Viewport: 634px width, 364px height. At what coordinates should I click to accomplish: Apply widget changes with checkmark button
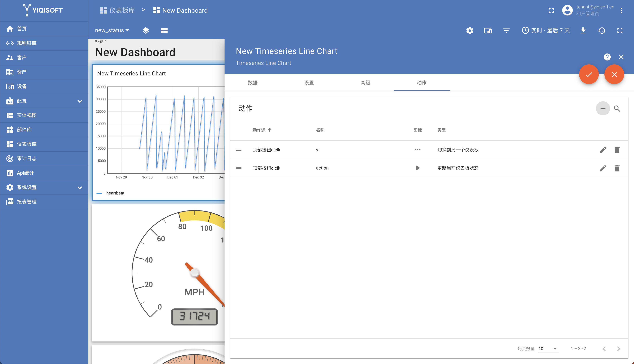coord(589,75)
